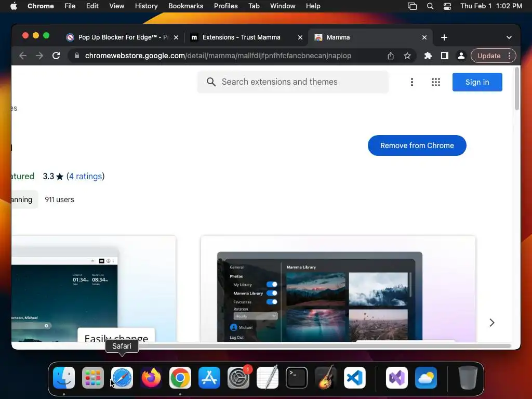The width and height of the screenshot is (532, 399).
Task: Click the Update button
Action: pos(488,56)
